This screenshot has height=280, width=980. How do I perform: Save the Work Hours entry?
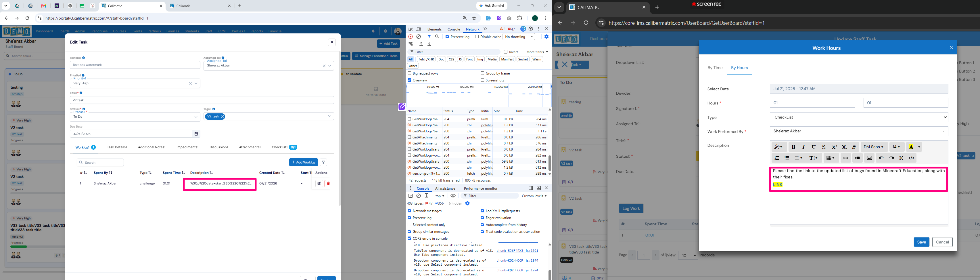tap(921, 242)
